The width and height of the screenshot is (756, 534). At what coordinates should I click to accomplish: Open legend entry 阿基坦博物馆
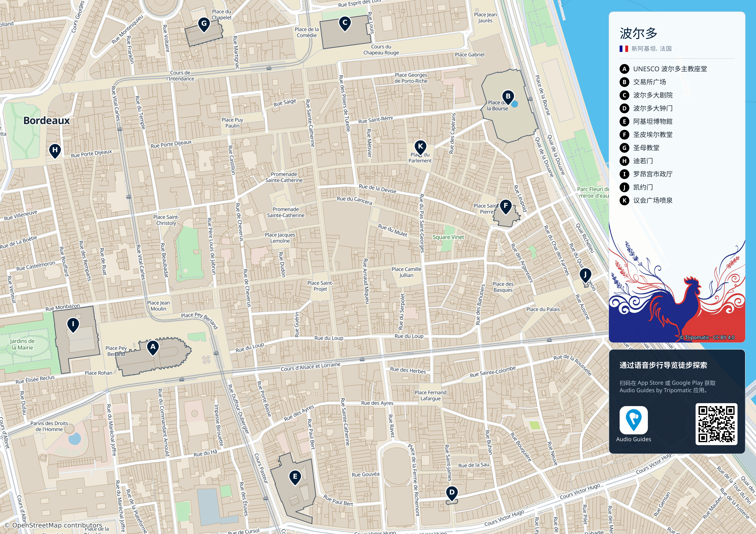point(646,122)
